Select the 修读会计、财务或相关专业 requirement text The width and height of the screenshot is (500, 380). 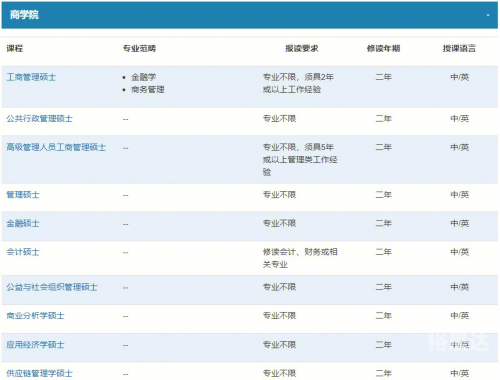pos(300,258)
